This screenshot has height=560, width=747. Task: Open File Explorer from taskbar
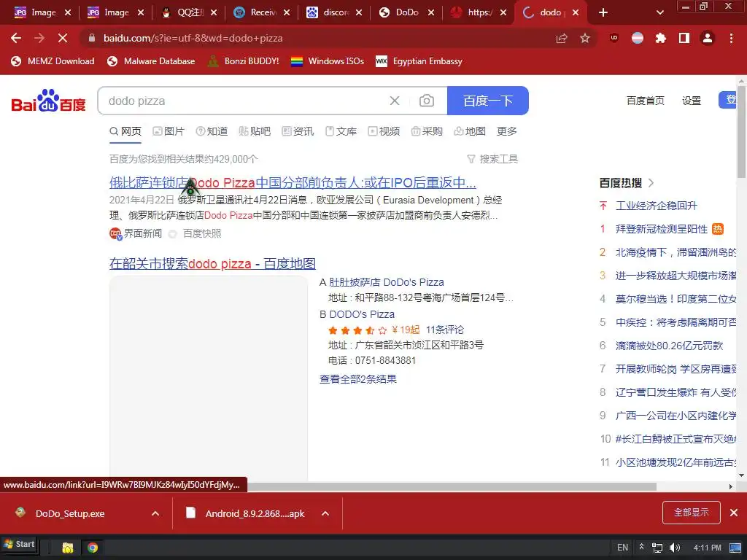click(68, 548)
